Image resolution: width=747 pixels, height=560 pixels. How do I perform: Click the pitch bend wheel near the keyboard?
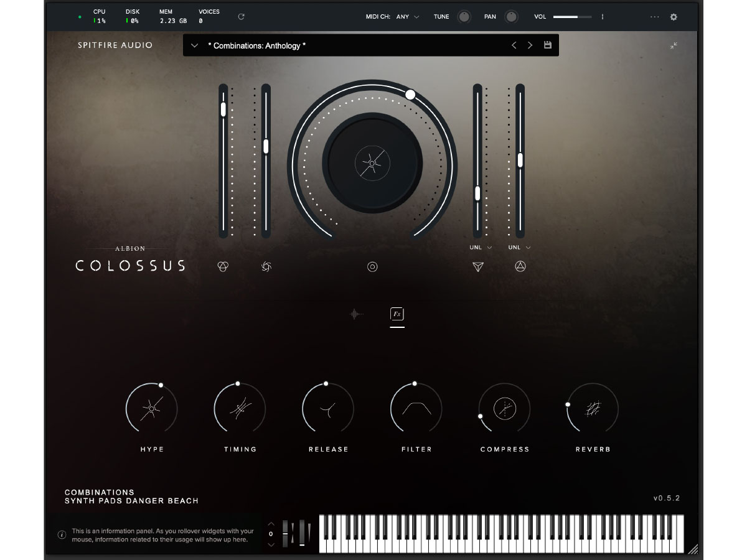click(x=286, y=533)
